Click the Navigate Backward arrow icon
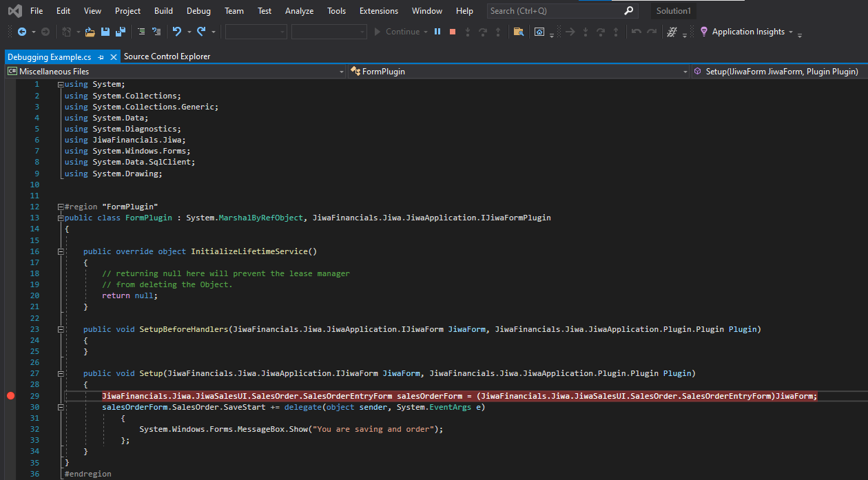Image resolution: width=868 pixels, height=480 pixels. tap(22, 32)
